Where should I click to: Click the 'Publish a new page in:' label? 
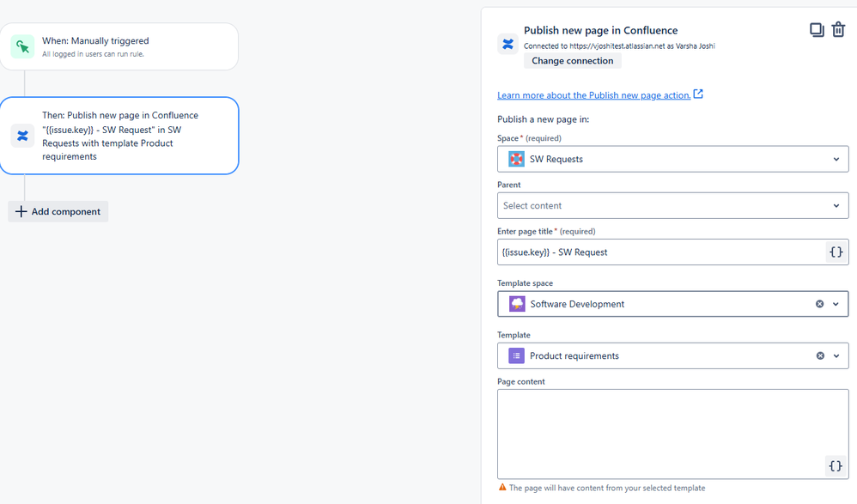pyautogui.click(x=543, y=119)
